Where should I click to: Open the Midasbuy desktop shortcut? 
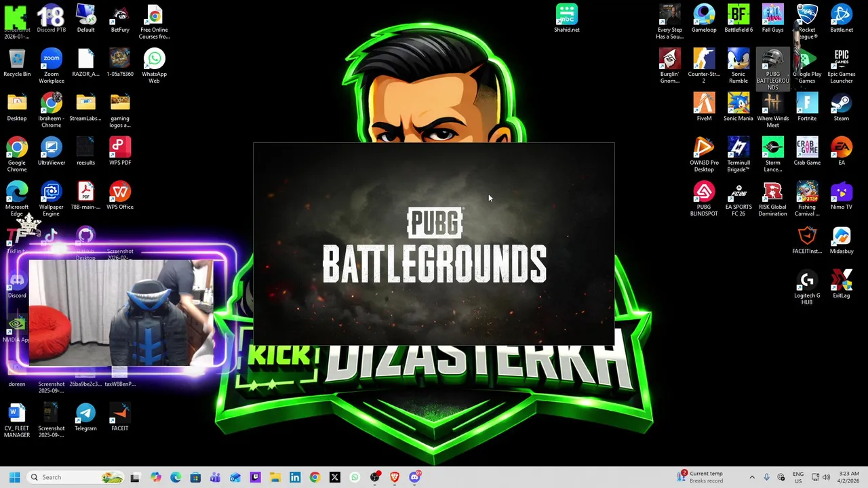click(x=841, y=240)
